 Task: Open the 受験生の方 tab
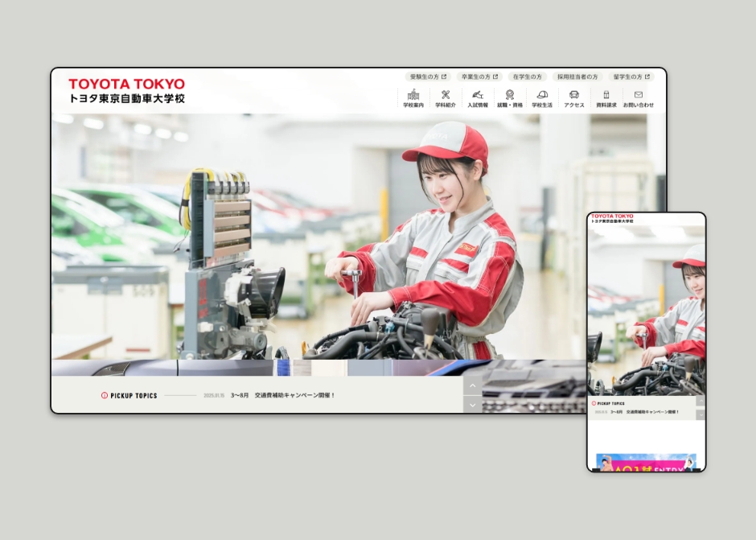(x=426, y=77)
